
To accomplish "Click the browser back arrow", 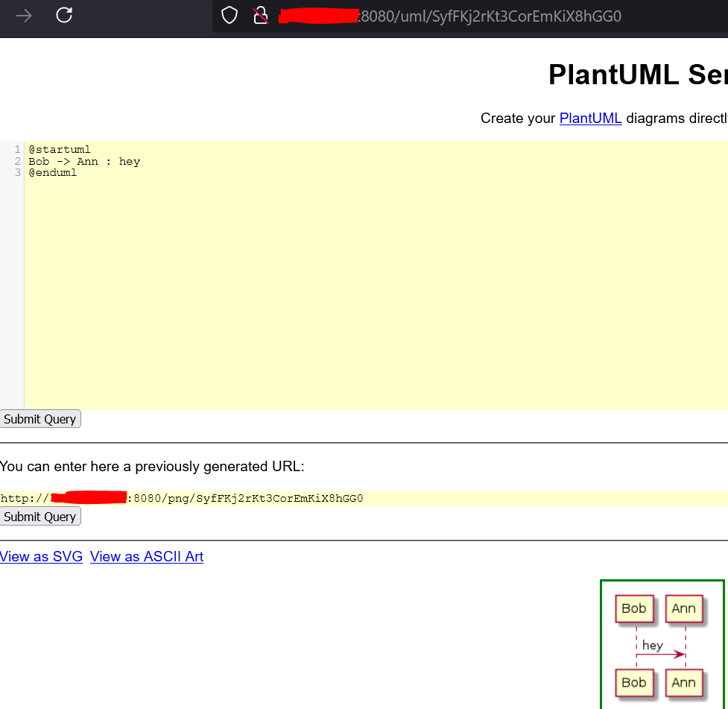I will pos(25,16).
